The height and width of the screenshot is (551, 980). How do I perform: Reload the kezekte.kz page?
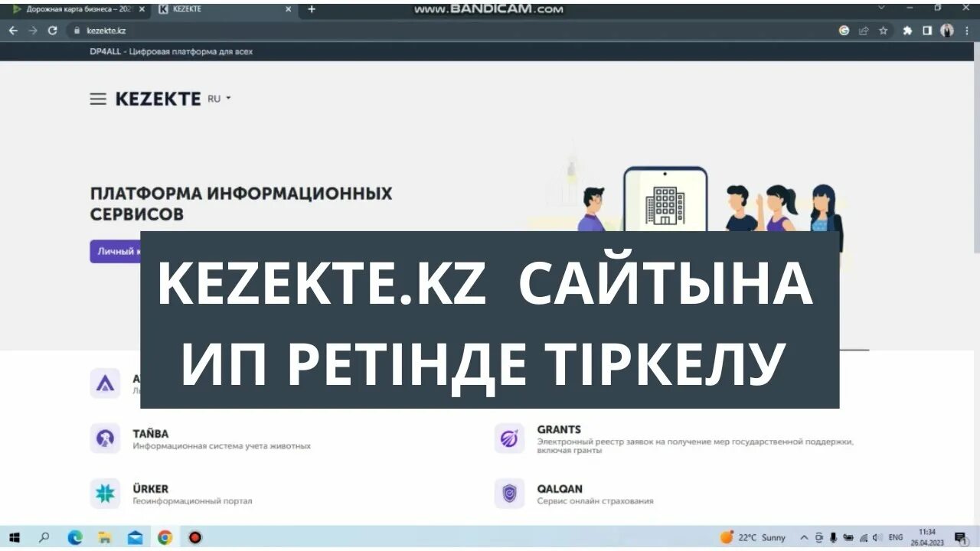click(x=52, y=31)
